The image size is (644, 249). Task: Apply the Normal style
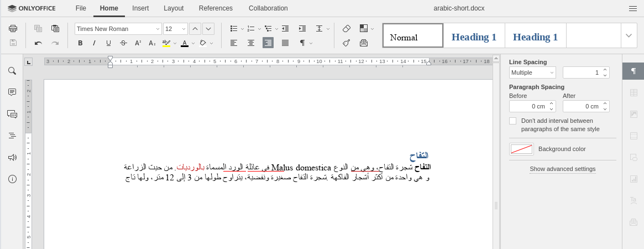coord(413,35)
